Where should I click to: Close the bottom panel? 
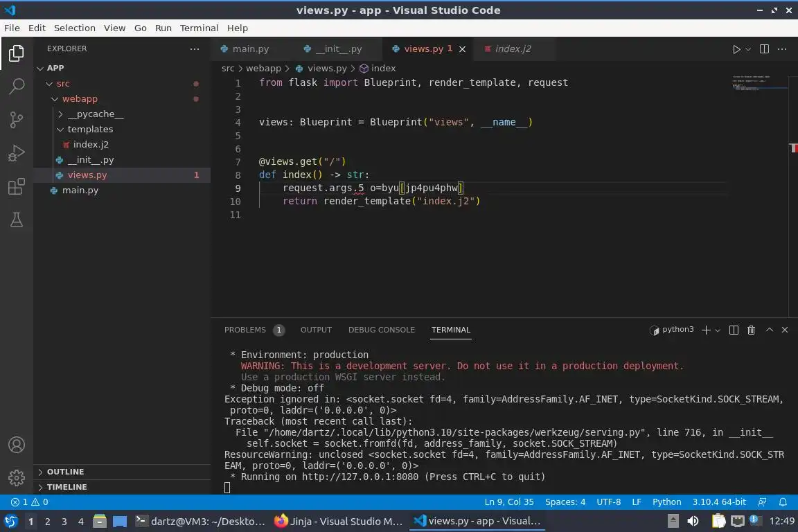click(x=785, y=330)
